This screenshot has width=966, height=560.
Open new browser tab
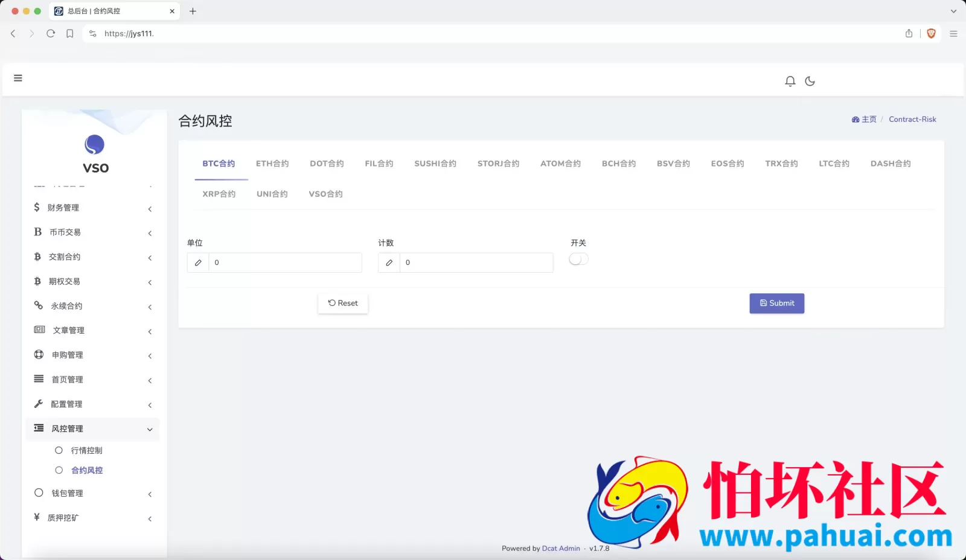(x=193, y=11)
